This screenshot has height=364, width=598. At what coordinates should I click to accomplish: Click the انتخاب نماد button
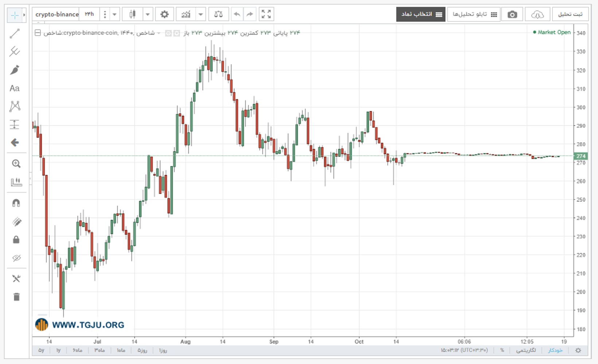pyautogui.click(x=421, y=14)
